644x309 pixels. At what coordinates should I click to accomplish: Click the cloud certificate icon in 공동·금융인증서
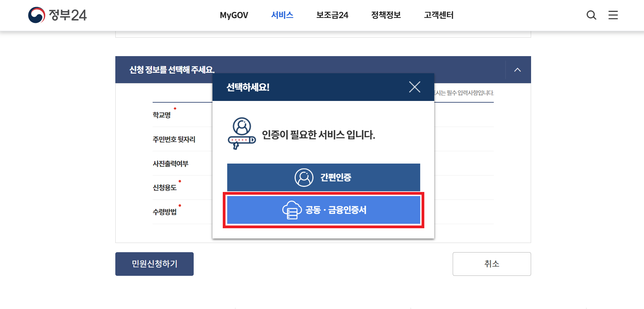291,210
